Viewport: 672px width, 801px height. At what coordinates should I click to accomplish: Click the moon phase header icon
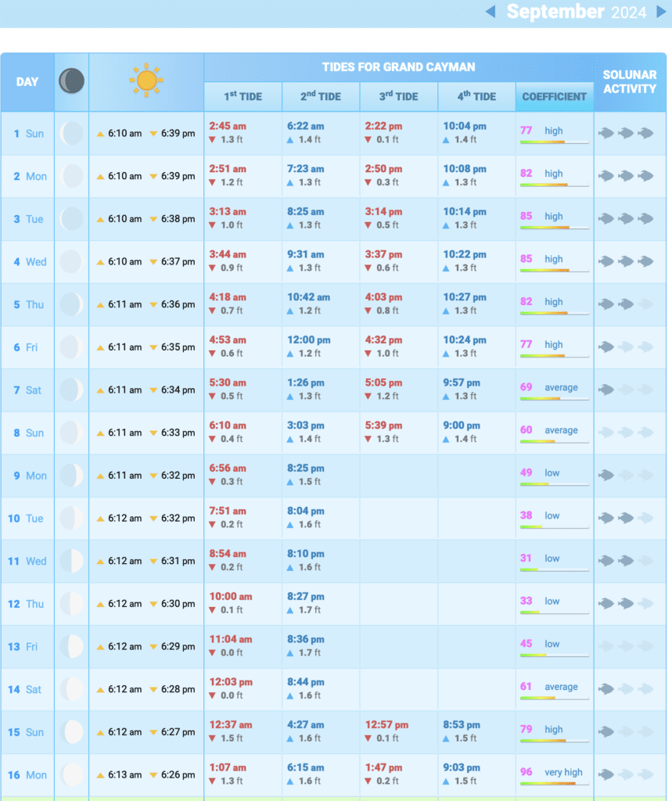(71, 81)
